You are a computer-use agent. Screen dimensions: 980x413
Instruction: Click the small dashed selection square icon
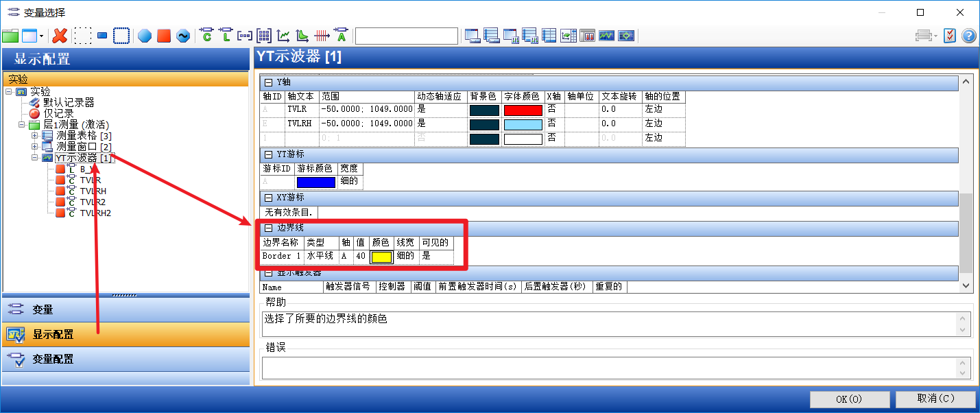pos(82,36)
